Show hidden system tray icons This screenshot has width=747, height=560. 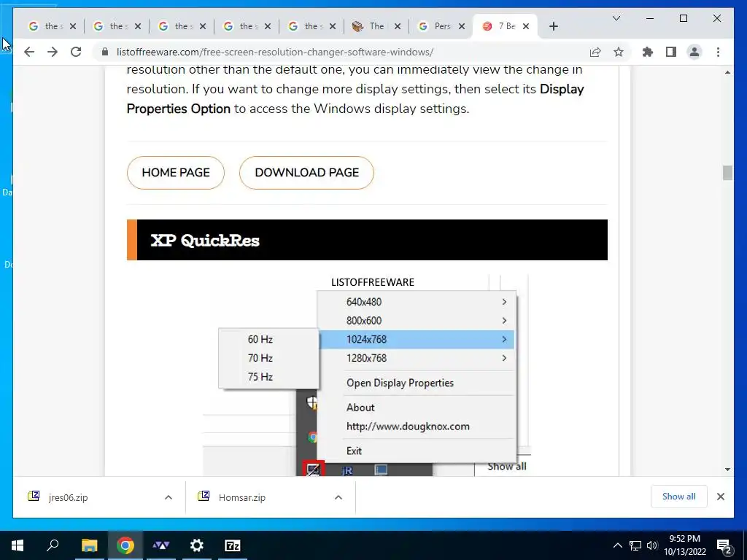tap(617, 545)
